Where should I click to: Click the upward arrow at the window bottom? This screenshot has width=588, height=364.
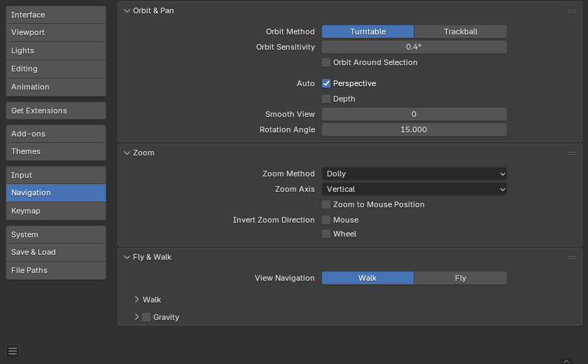pyautogui.click(x=566, y=361)
